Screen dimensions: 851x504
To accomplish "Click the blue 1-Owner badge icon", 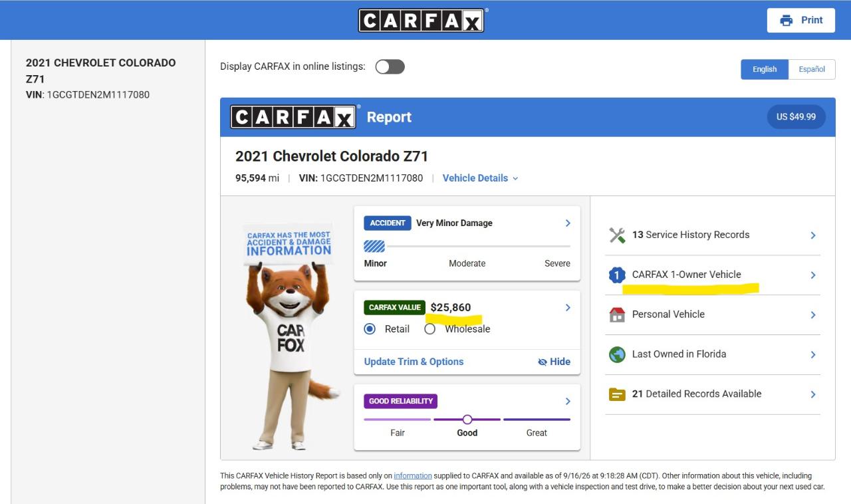I will coord(617,275).
